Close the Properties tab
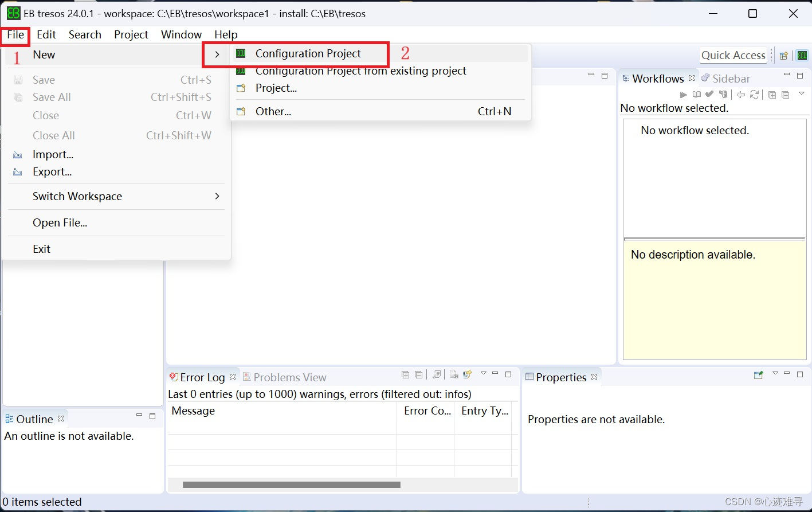Viewport: 812px width, 512px height. (x=594, y=377)
